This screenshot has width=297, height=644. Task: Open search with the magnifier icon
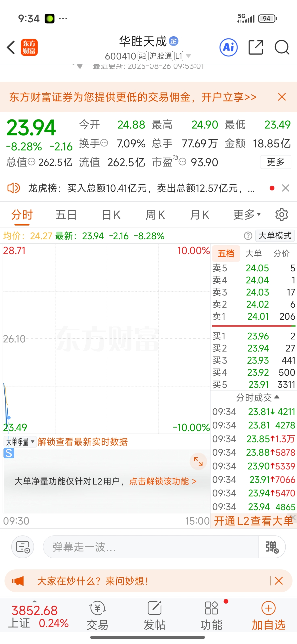[x=282, y=47]
